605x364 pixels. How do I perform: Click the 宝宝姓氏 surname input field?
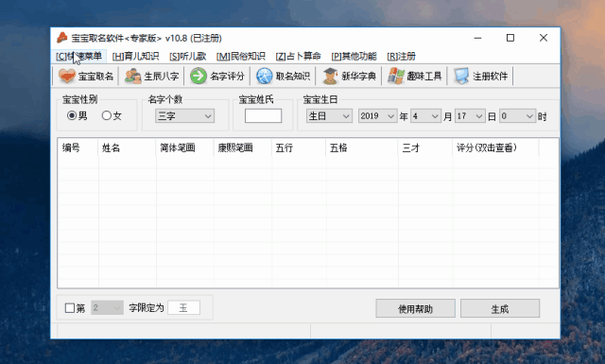coord(263,115)
